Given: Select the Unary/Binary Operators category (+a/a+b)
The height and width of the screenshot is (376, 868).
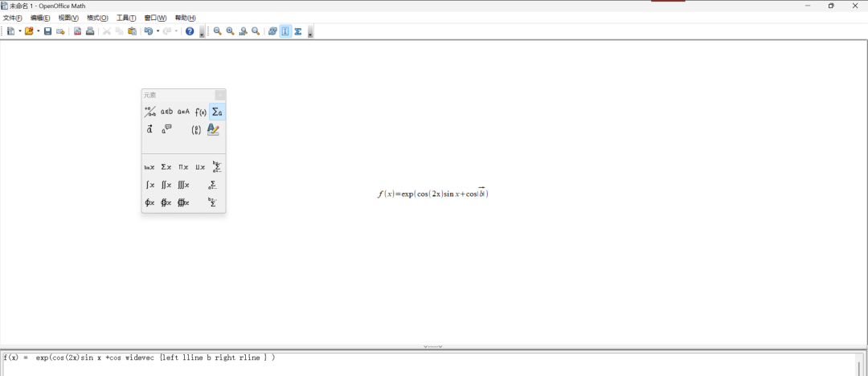Looking at the screenshot, I should click(150, 112).
